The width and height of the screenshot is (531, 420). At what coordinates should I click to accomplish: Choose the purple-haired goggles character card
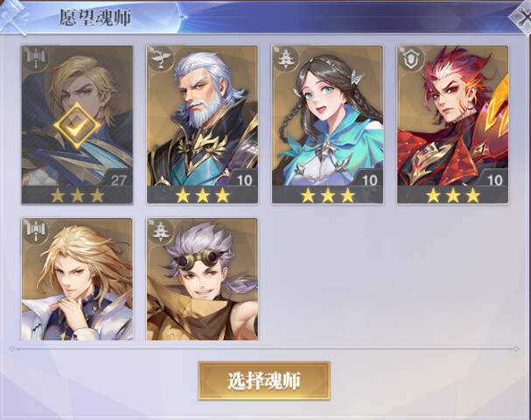tap(202, 279)
